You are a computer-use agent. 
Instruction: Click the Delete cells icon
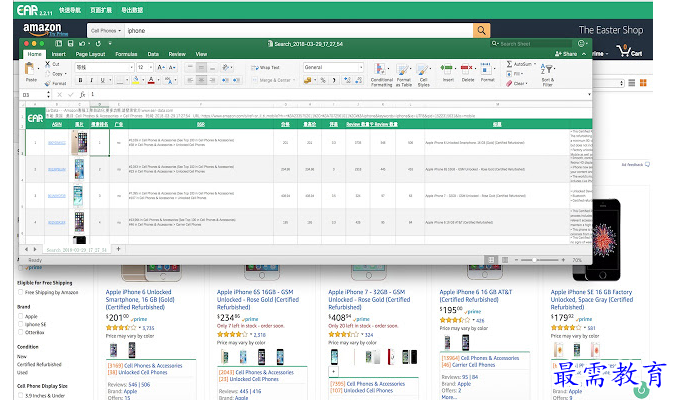click(x=467, y=69)
